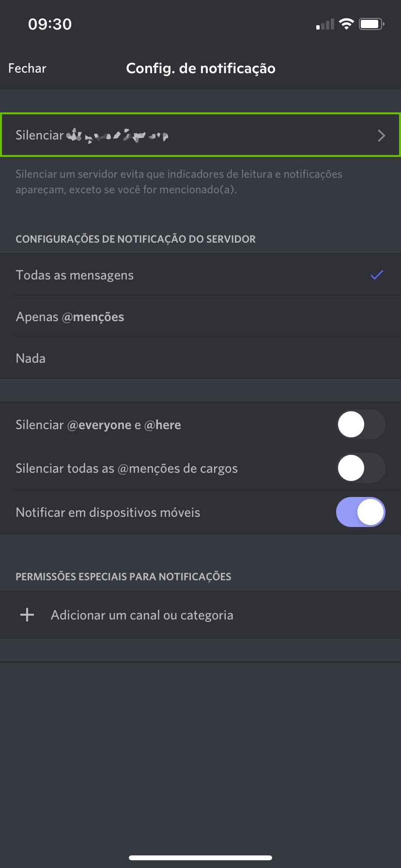
Task: Click the Config. de notificação title
Action: click(200, 68)
